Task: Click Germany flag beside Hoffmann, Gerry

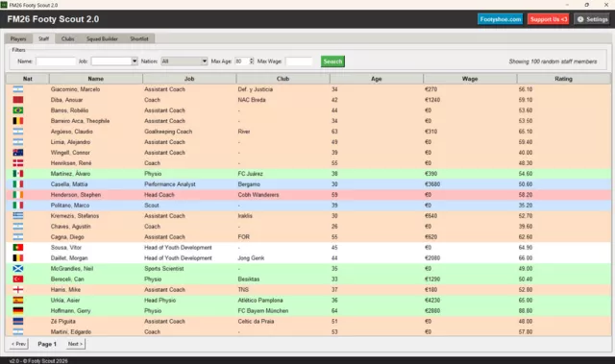Action: pyautogui.click(x=18, y=311)
